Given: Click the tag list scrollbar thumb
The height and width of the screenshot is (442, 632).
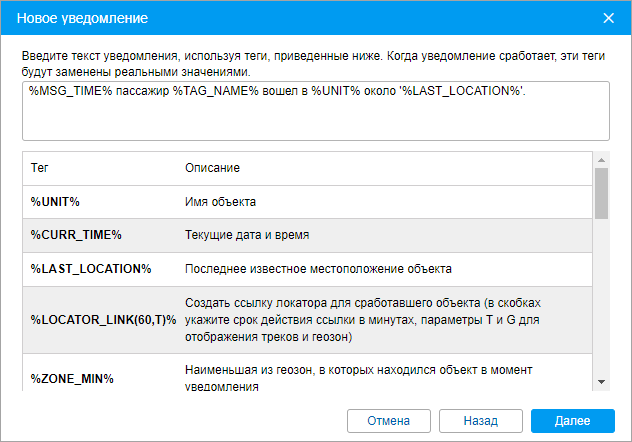Looking at the screenshot, I should (x=602, y=193).
